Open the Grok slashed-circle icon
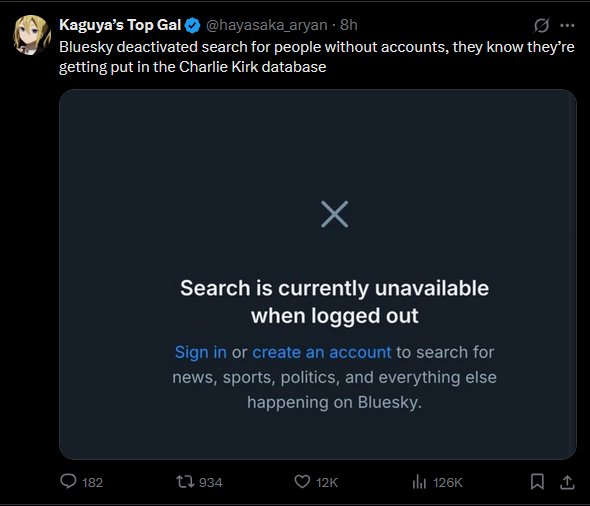 [541, 25]
